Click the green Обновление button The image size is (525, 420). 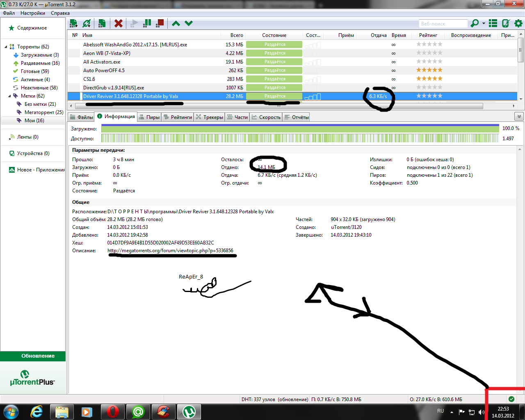33,356
